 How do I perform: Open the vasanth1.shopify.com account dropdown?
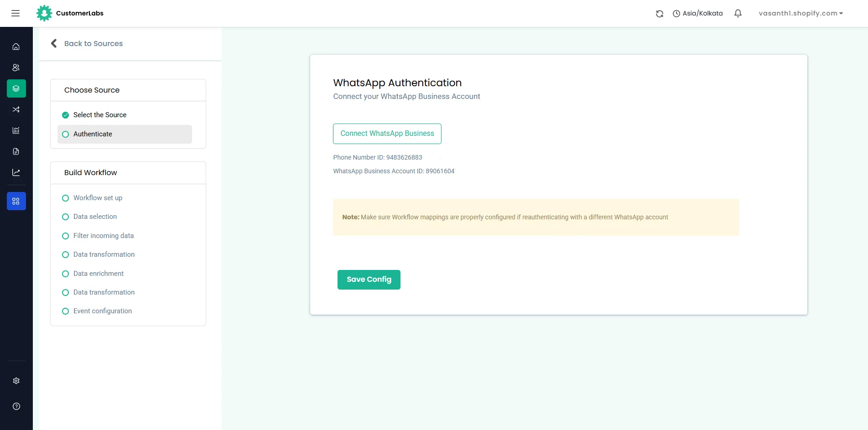click(x=800, y=13)
